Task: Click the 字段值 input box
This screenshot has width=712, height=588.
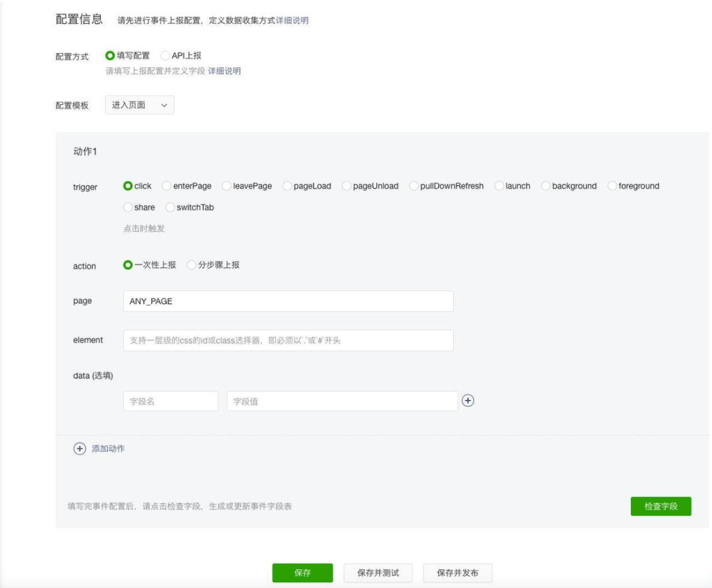Action: point(342,401)
